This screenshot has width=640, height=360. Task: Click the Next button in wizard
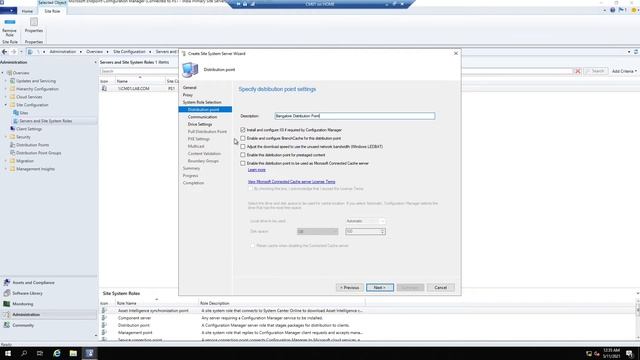tap(380, 288)
